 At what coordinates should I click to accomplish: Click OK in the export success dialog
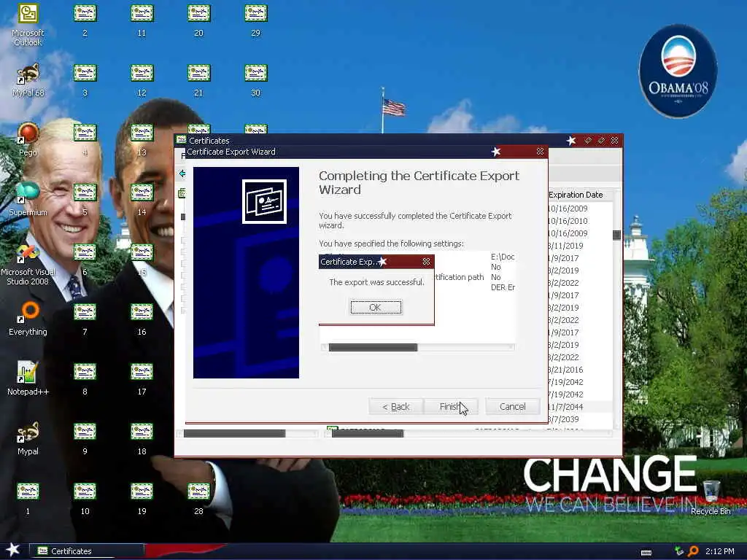point(376,308)
